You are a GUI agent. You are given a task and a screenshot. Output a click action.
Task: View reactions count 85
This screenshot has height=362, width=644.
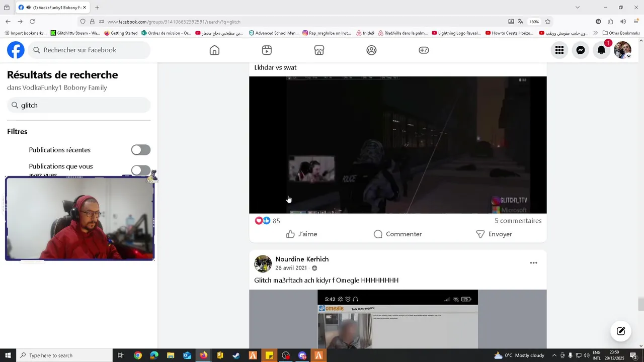[x=276, y=221]
